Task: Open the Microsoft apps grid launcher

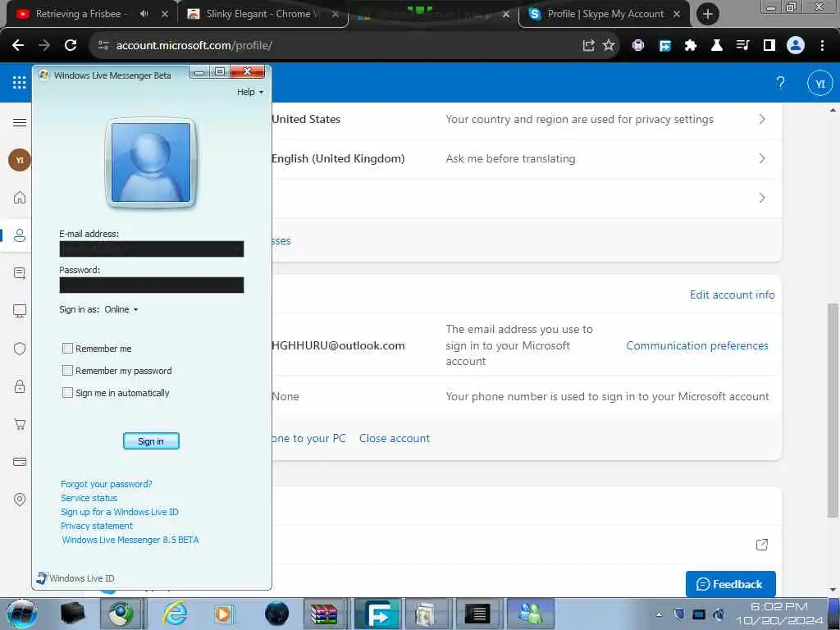Action: 20,82
